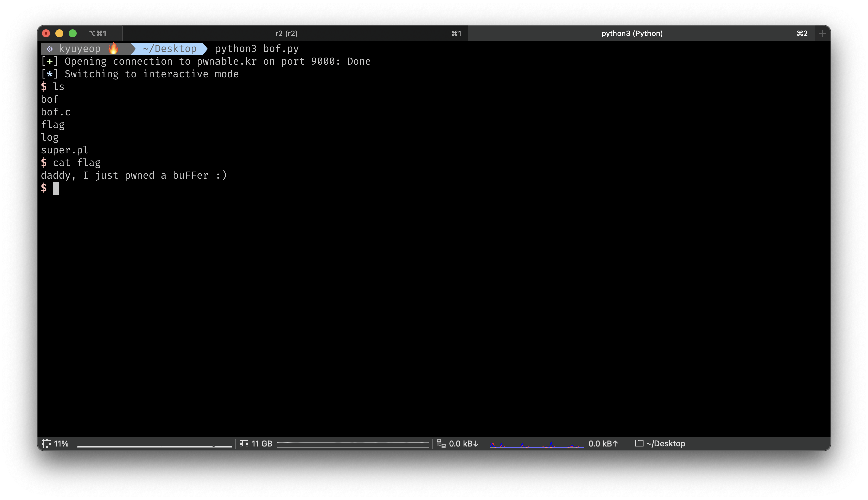
Task: Click the memory icon beside 11 GB
Action: coord(244,443)
